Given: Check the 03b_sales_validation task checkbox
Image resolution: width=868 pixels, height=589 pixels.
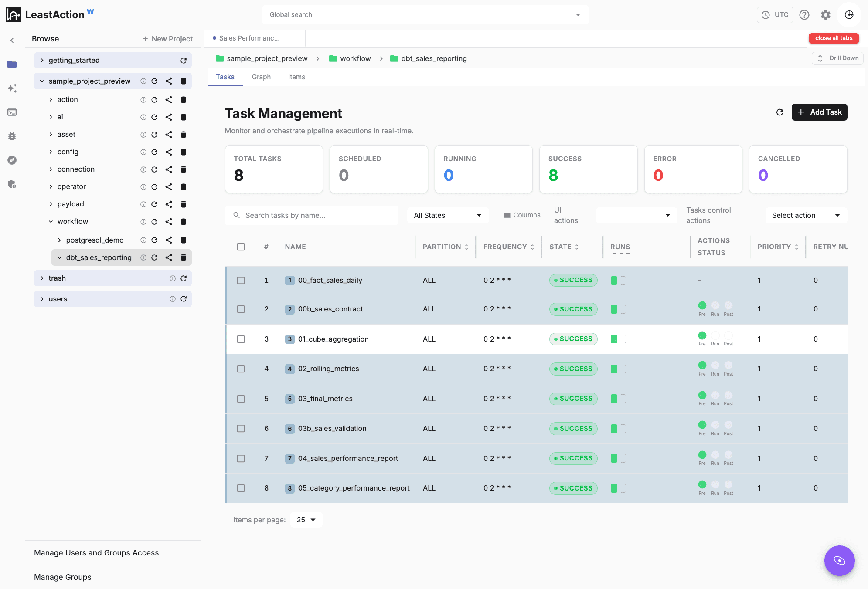Looking at the screenshot, I should click(241, 429).
